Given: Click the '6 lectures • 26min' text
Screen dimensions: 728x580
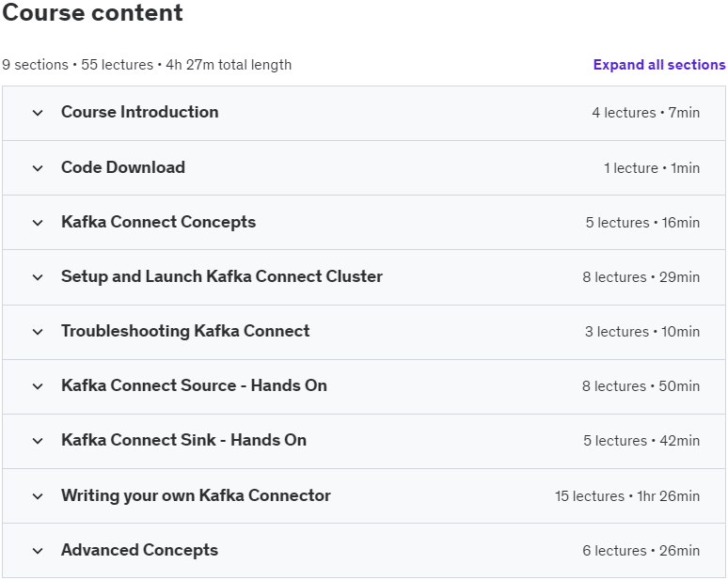Looking at the screenshot, I should click(x=641, y=551).
